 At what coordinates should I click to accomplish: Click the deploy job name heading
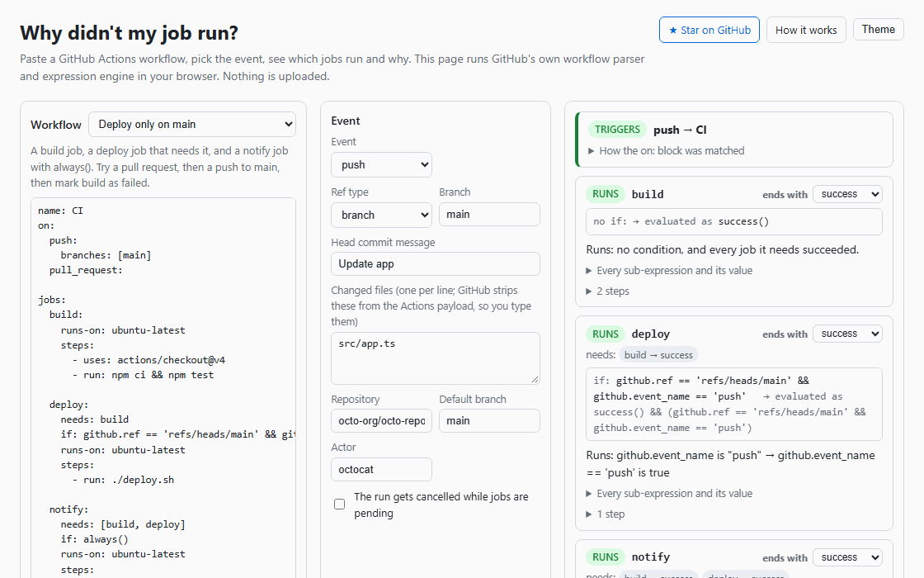coord(651,334)
